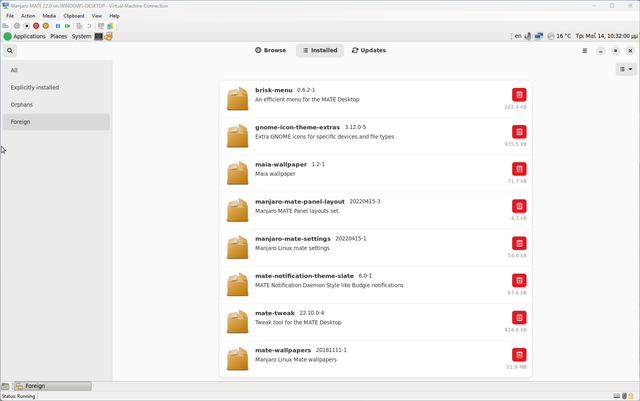Open gnome-icon-theme-extras package details
640x401 pixels.
click(376, 136)
